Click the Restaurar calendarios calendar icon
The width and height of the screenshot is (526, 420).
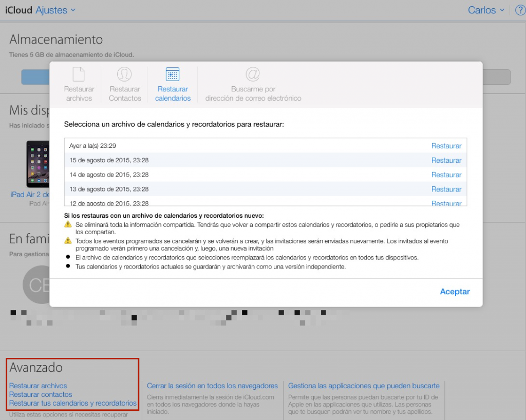click(x=173, y=74)
